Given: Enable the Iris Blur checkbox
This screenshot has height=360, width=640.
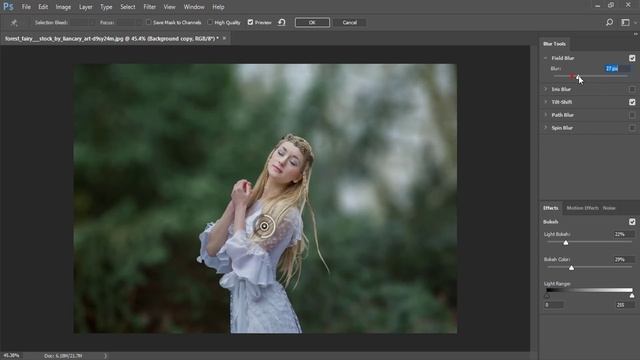Looking at the screenshot, I should [x=632, y=89].
